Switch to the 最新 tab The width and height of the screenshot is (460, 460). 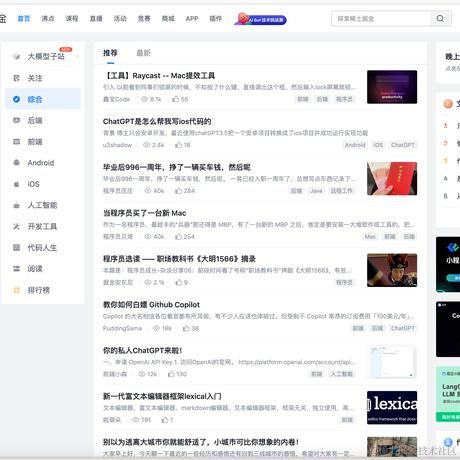tap(143, 53)
